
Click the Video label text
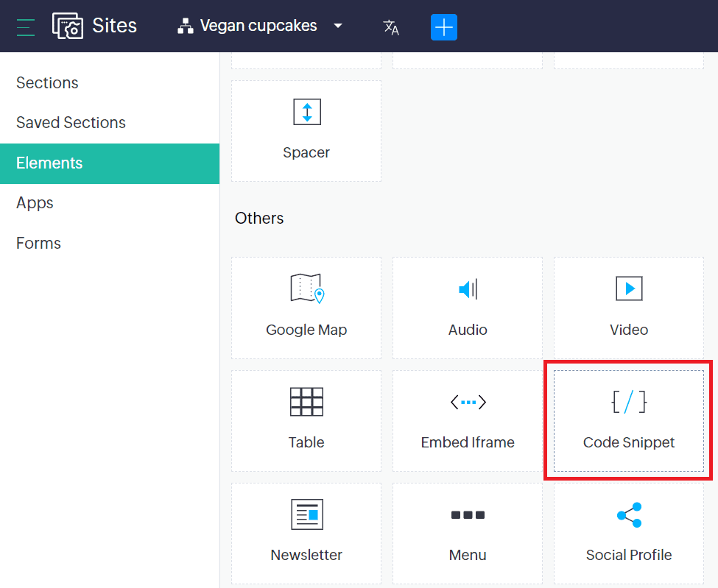(x=629, y=330)
